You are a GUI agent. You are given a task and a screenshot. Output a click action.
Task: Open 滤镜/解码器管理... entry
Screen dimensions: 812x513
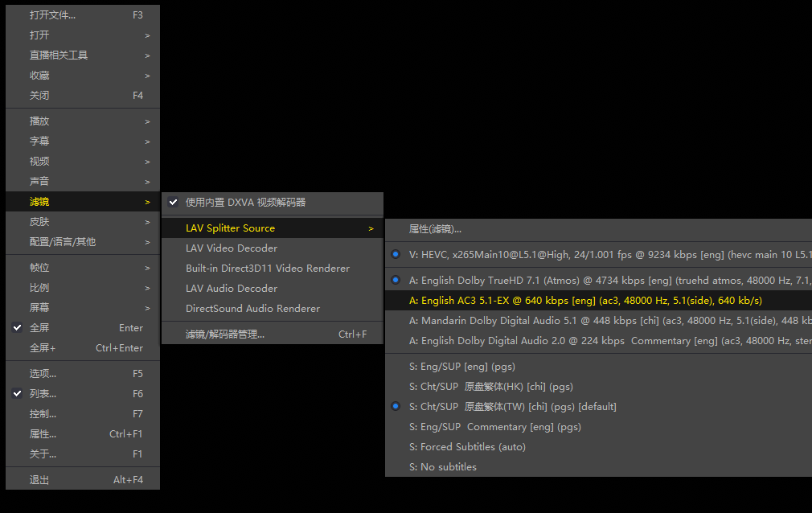tap(273, 334)
